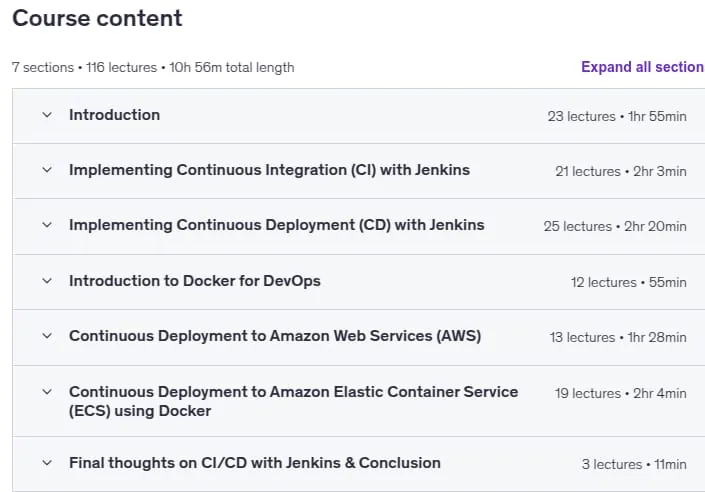
Task: Expand chevron for Continuous Integration (CI) section
Action: 47,170
